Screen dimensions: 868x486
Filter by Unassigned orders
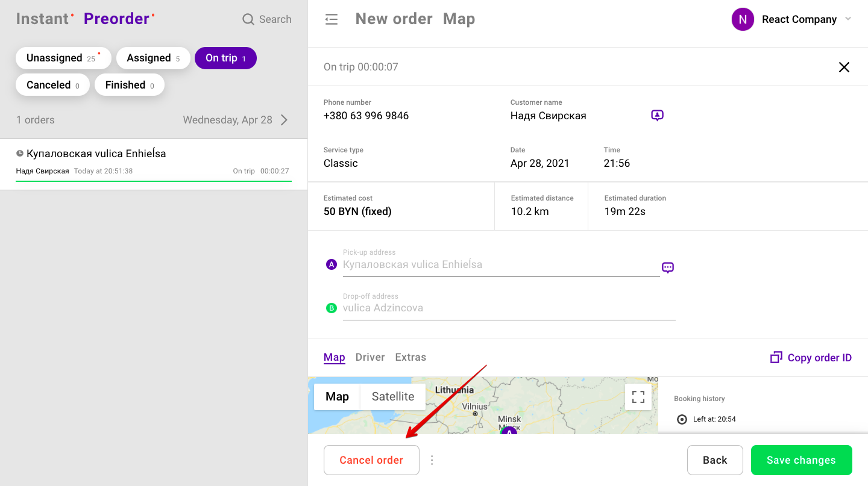(63, 58)
